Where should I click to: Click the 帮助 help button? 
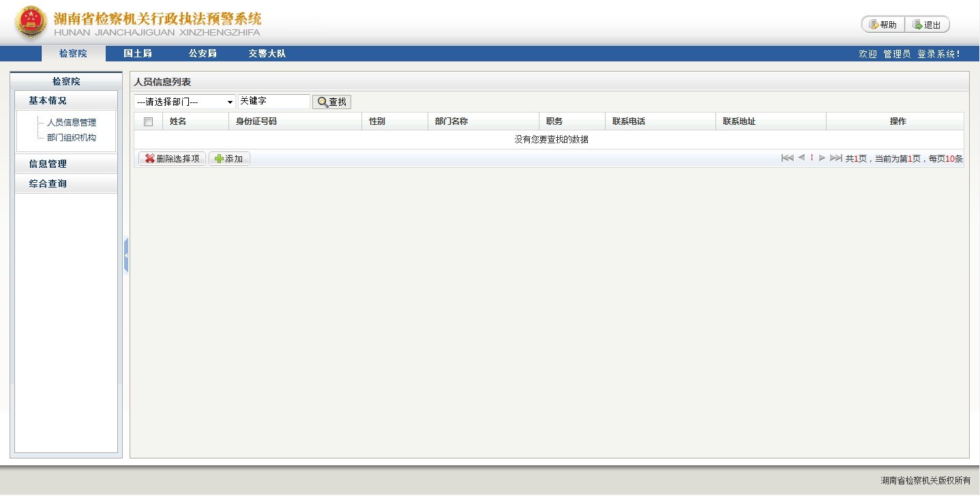(x=883, y=25)
